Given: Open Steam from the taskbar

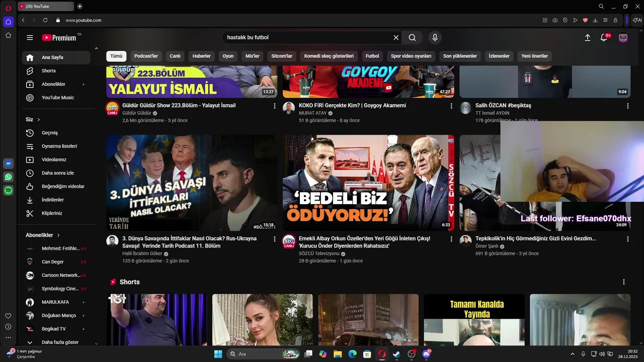Looking at the screenshot, I should pyautogui.click(x=396, y=354).
